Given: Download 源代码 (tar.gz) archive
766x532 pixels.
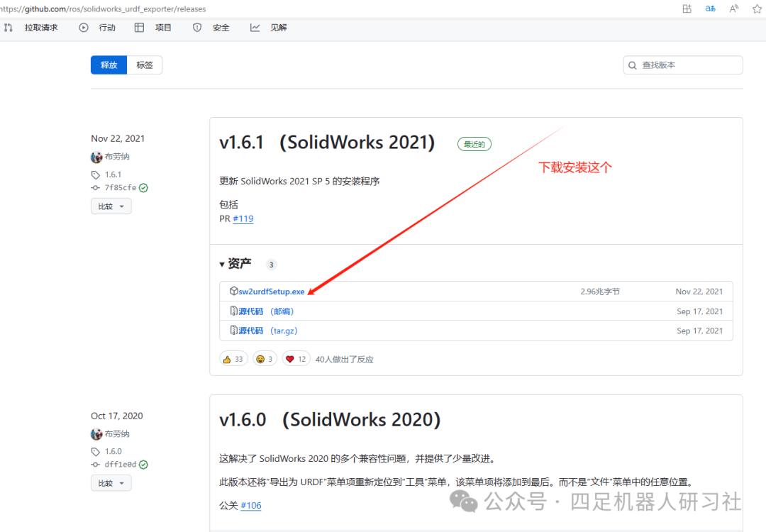Looking at the screenshot, I should (x=267, y=331).
